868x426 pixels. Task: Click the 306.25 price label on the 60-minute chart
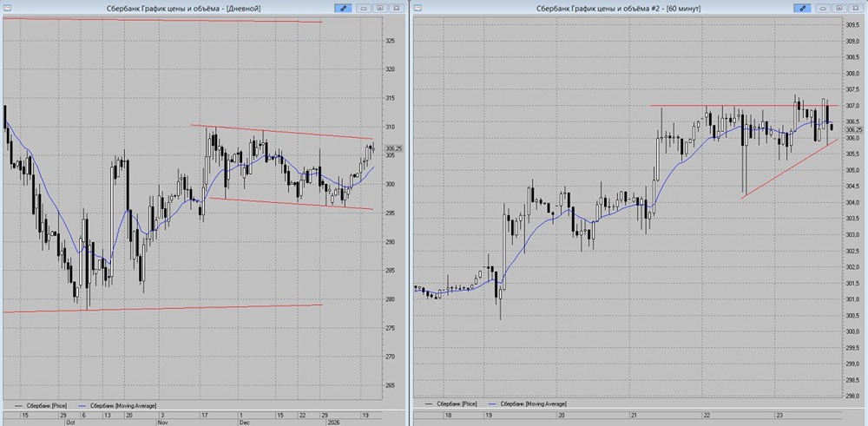click(x=855, y=129)
